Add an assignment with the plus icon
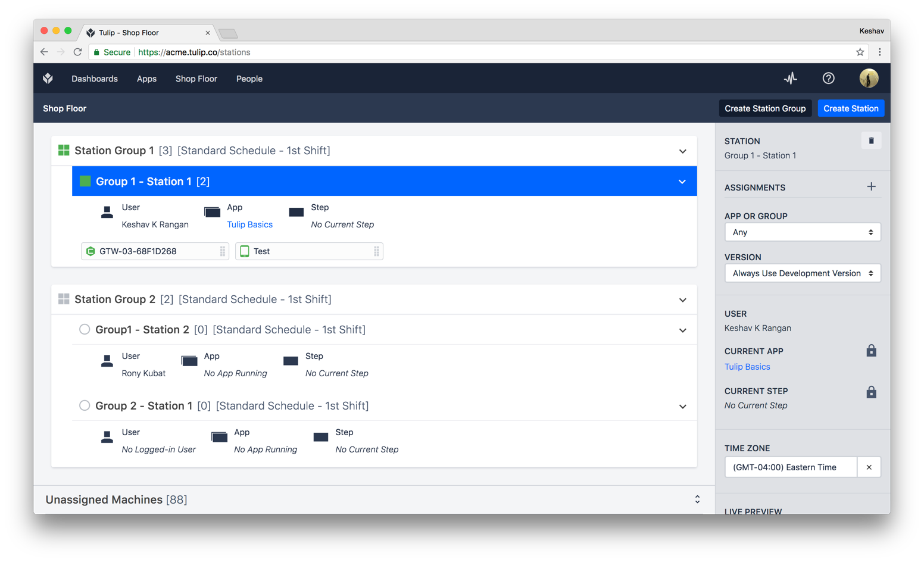Screen dimensions: 924x562 click(x=871, y=187)
